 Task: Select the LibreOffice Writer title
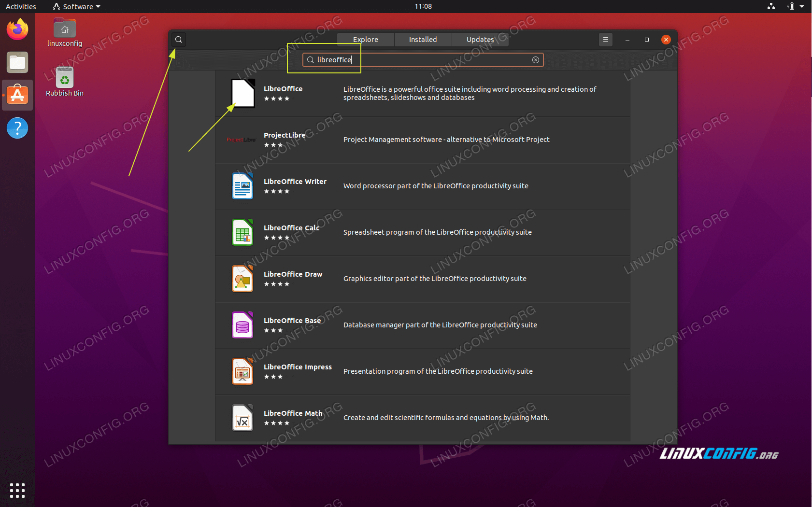coord(295,182)
